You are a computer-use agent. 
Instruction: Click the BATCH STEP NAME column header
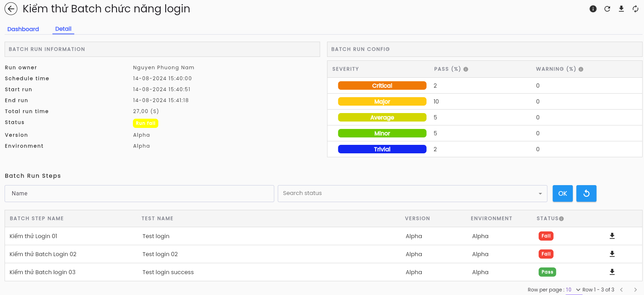point(37,219)
